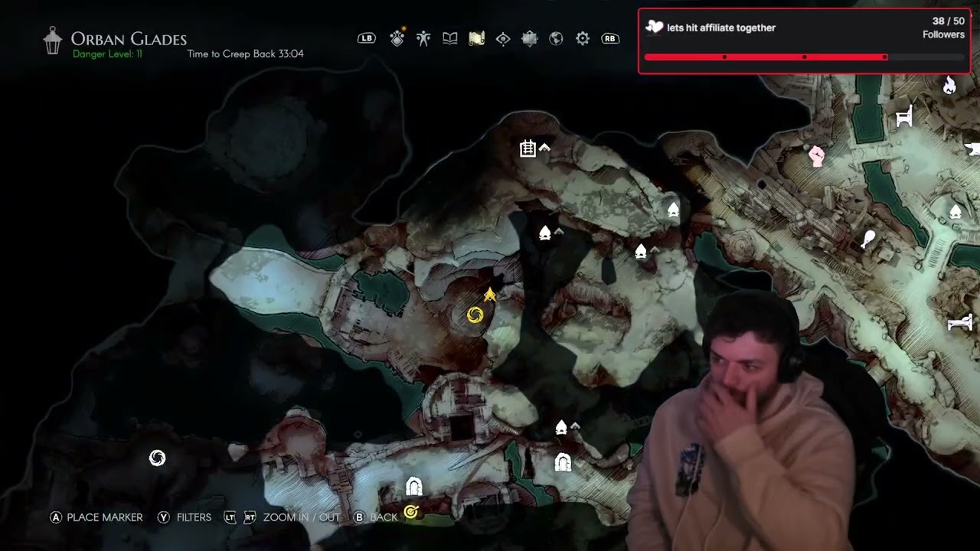Select the shrine icon above the right doorway
Viewport: 980px width, 551px height.
[561, 428]
